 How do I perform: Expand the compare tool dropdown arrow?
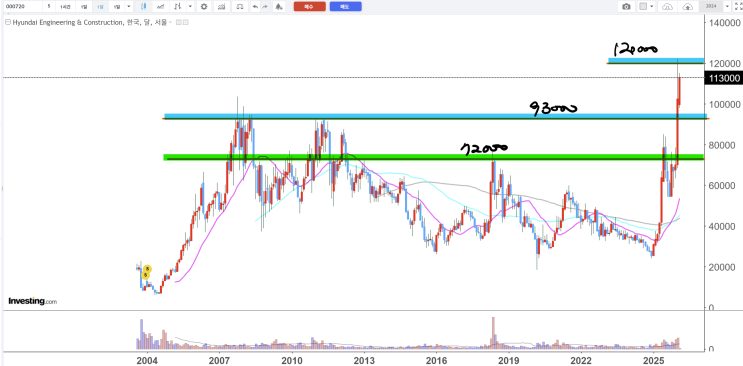click(190, 7)
